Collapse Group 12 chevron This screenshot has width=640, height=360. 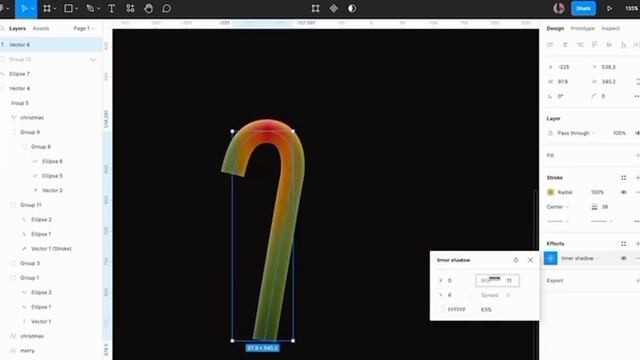(x=93, y=60)
